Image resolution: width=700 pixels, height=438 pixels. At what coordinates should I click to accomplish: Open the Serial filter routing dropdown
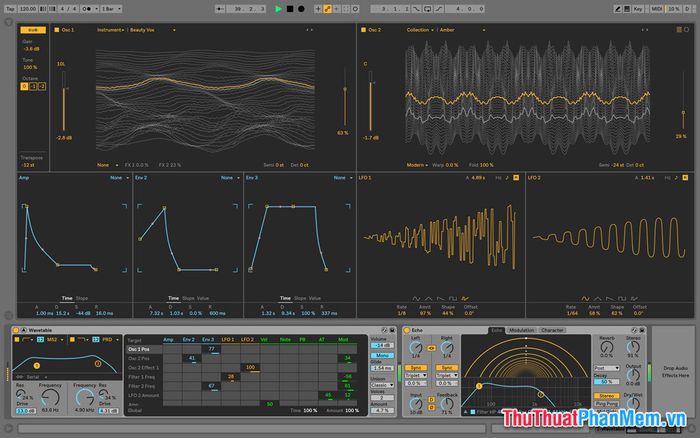pyautogui.click(x=37, y=377)
